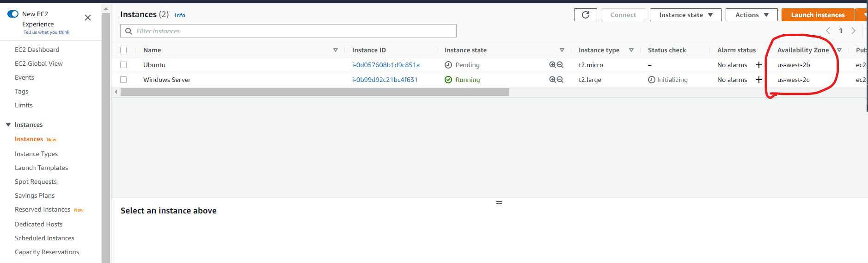Image resolution: width=868 pixels, height=263 pixels.
Task: Open Launch instances split-button arrow
Action: pos(862,15)
